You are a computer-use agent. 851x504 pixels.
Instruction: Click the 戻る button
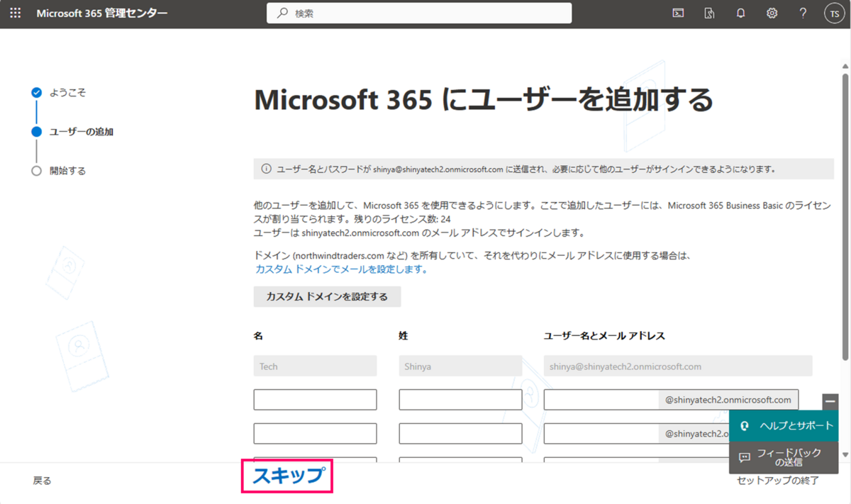click(42, 481)
